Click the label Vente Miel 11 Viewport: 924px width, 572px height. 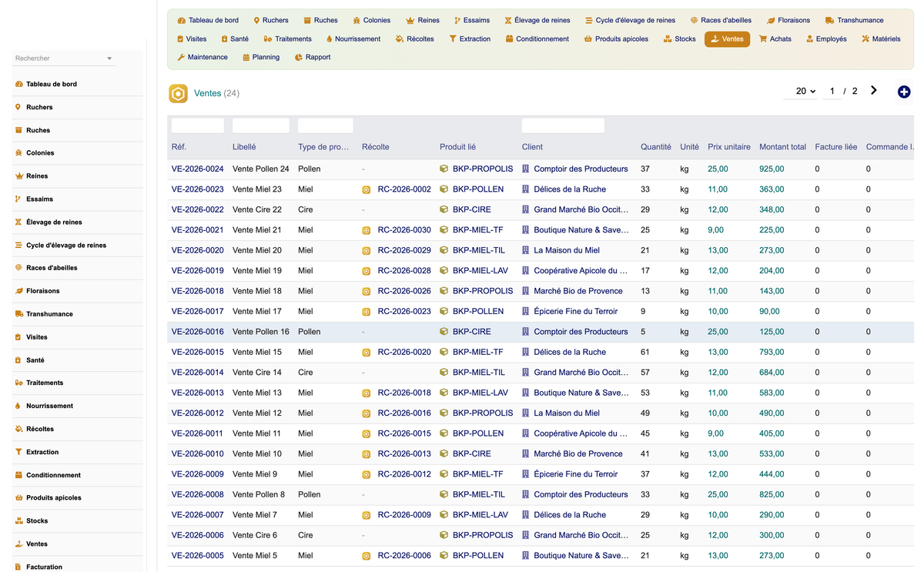pyautogui.click(x=257, y=433)
